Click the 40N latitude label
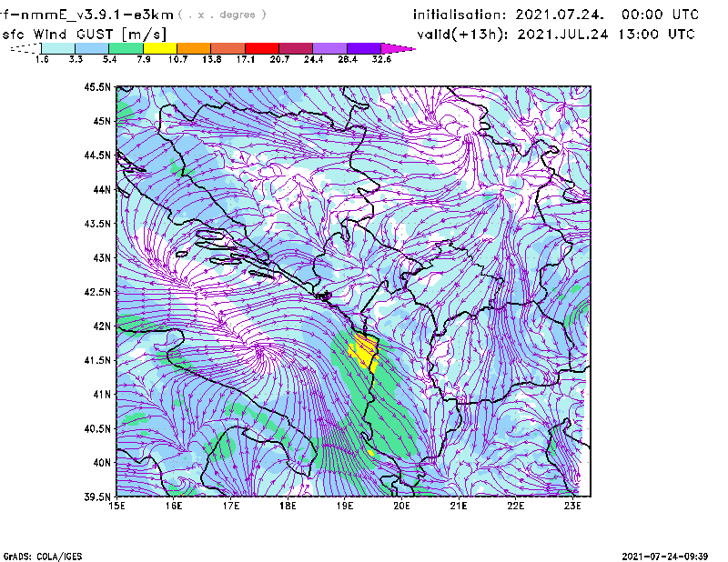Image resolution: width=728 pixels, height=562 pixels. (x=102, y=463)
